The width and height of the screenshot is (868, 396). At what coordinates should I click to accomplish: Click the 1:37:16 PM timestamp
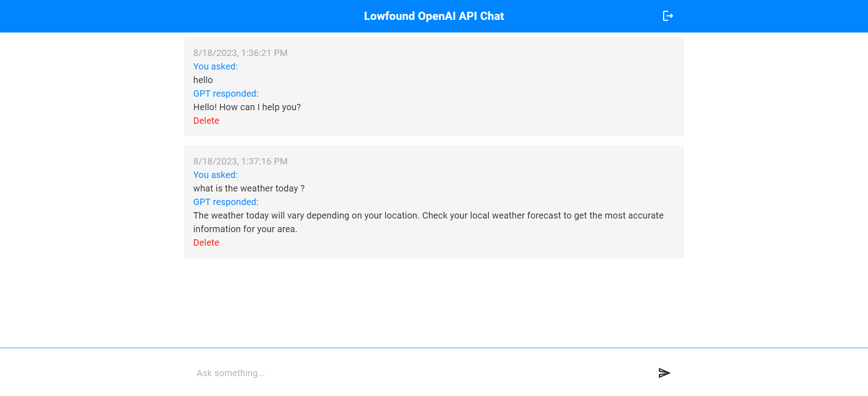(x=240, y=161)
